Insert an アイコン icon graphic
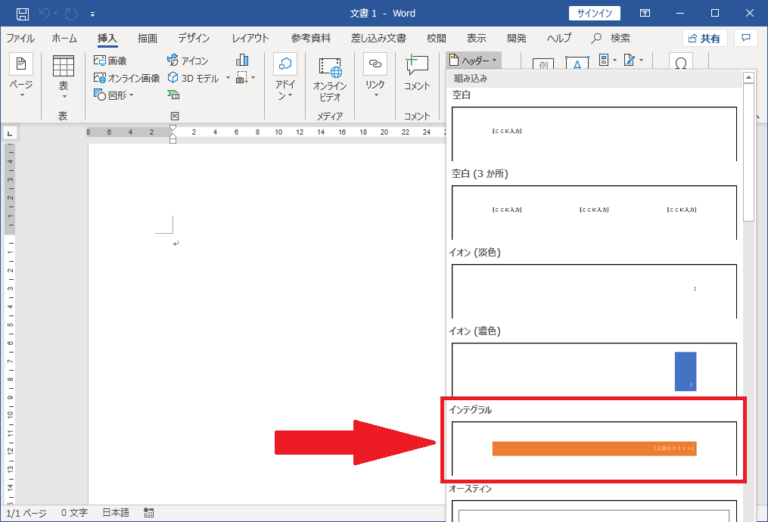The image size is (768, 522). click(x=188, y=61)
